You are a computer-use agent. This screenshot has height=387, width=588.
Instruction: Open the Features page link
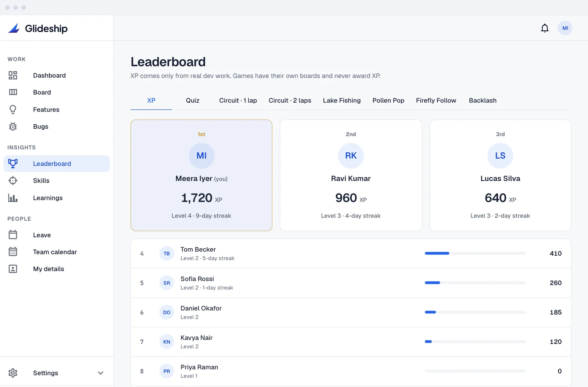57,110
